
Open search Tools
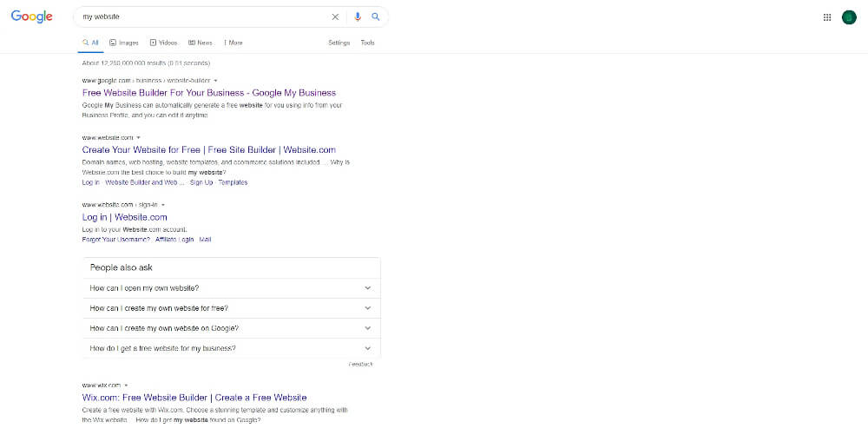click(x=367, y=43)
